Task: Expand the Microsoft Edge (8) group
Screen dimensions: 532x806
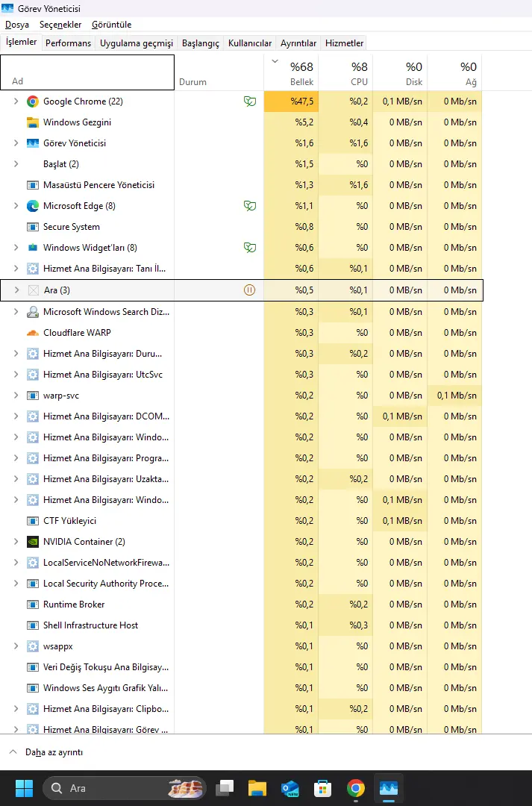Action: click(x=16, y=206)
